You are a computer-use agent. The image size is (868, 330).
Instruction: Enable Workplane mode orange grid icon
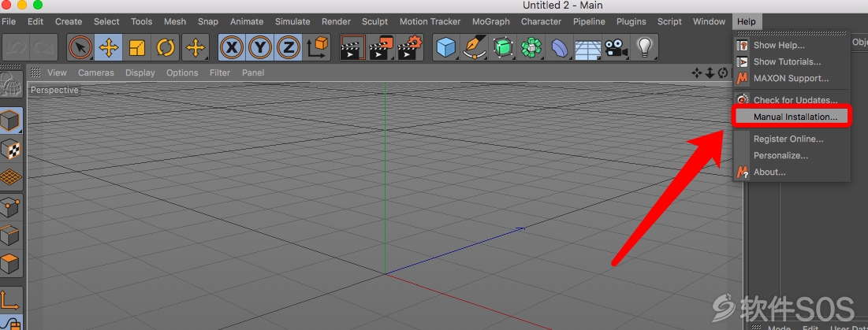click(x=12, y=177)
